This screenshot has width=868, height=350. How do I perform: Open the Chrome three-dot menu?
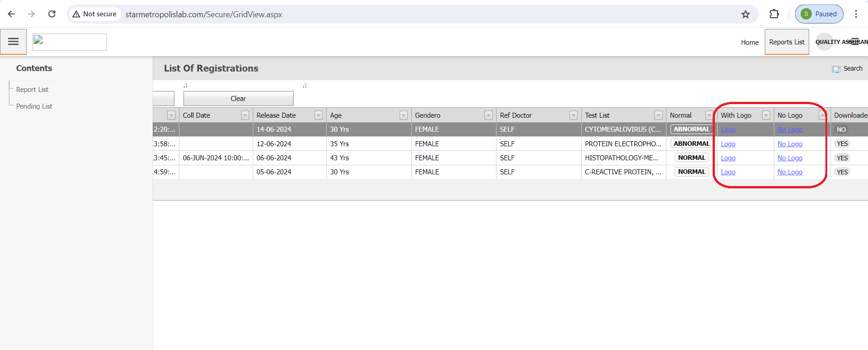(x=856, y=14)
